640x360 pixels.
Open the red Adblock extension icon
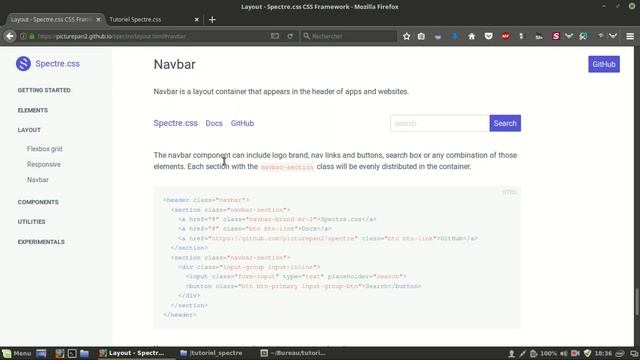pyautogui.click(x=505, y=36)
